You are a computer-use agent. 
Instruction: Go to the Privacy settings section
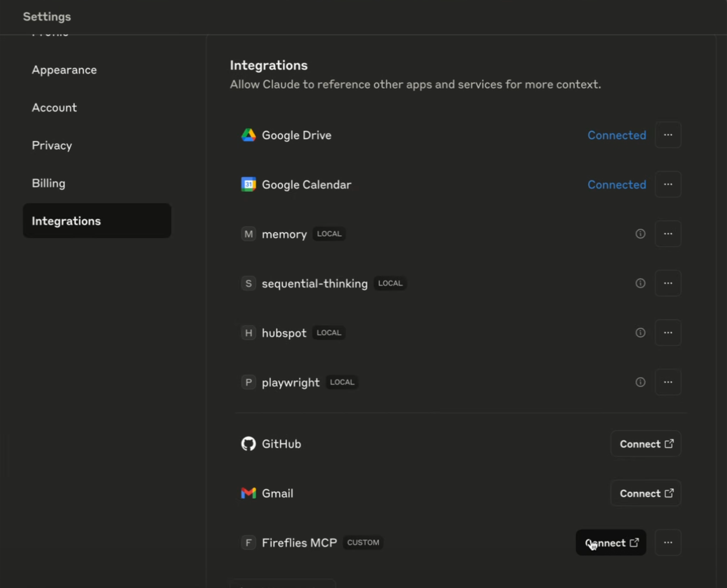[52, 145]
